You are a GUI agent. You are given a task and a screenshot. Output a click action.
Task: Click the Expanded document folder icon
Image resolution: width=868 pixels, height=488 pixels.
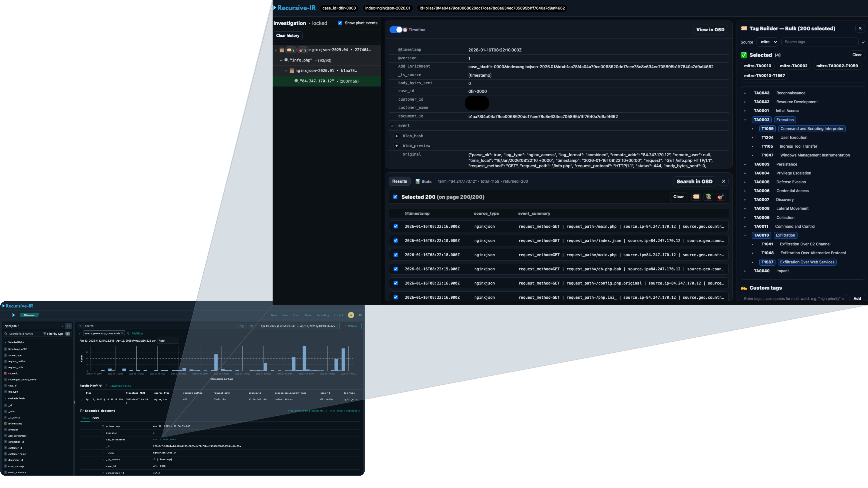click(x=82, y=411)
